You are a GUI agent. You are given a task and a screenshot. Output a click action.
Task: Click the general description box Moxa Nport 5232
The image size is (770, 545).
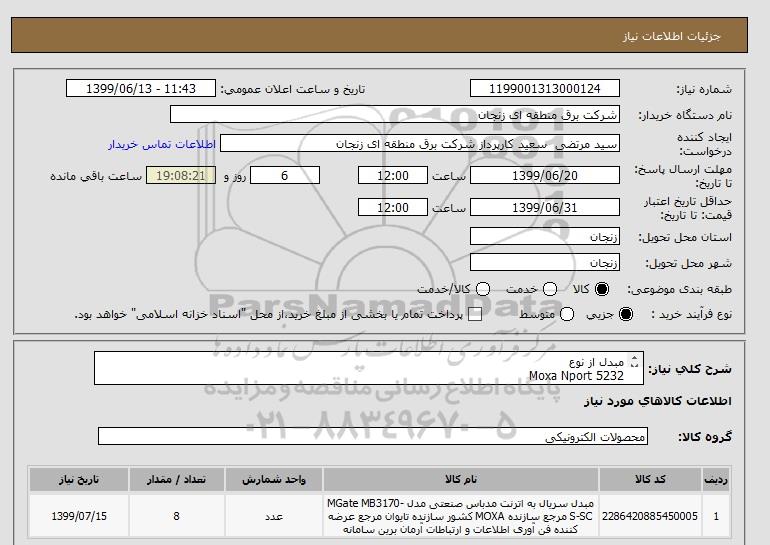(368, 368)
